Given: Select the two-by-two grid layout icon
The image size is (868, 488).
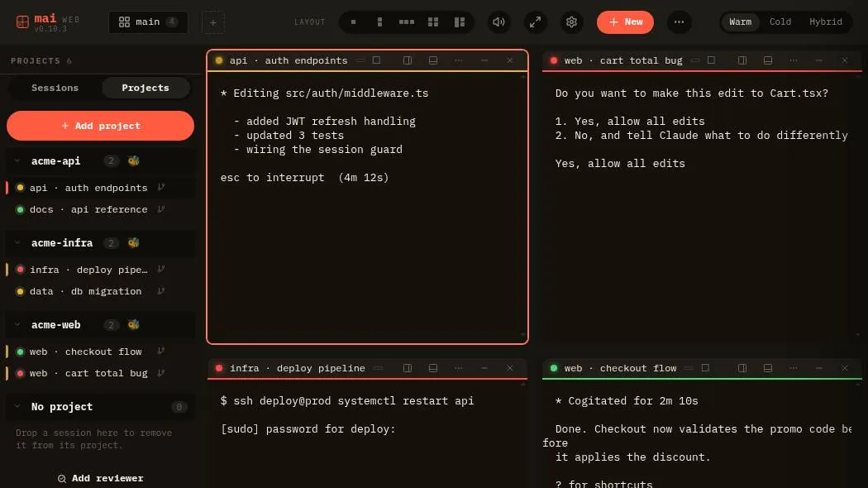Looking at the screenshot, I should click(x=433, y=22).
